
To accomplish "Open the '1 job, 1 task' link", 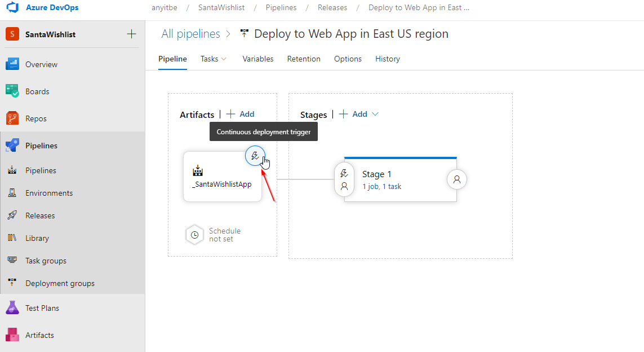I will click(x=381, y=186).
